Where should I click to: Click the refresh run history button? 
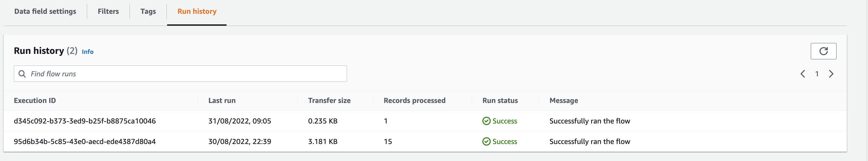click(823, 51)
